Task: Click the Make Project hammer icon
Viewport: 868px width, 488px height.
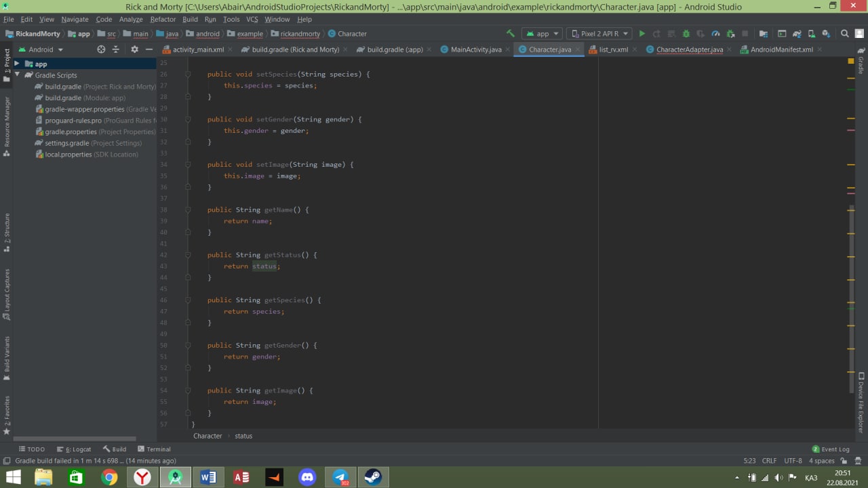Action: (510, 33)
